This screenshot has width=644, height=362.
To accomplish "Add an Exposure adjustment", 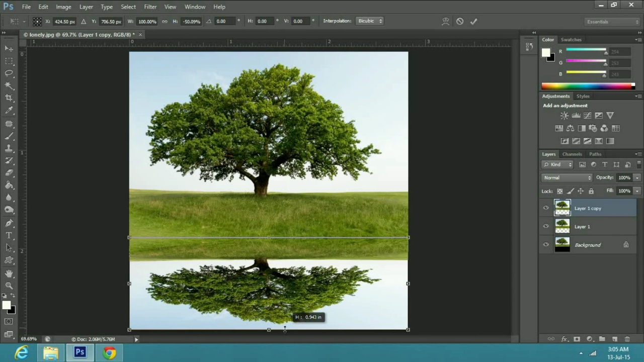I will (599, 116).
